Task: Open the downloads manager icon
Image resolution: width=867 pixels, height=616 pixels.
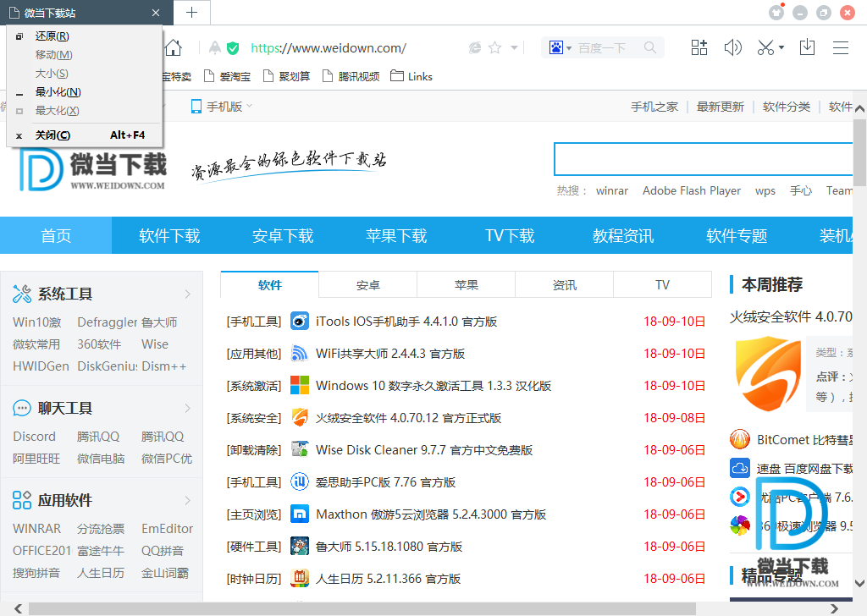Action: pos(807,47)
